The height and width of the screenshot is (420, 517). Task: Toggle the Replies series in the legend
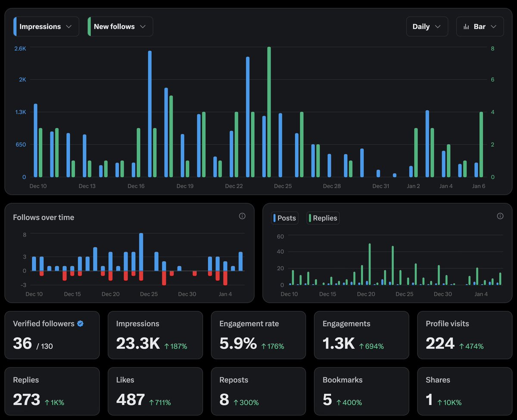(x=323, y=218)
